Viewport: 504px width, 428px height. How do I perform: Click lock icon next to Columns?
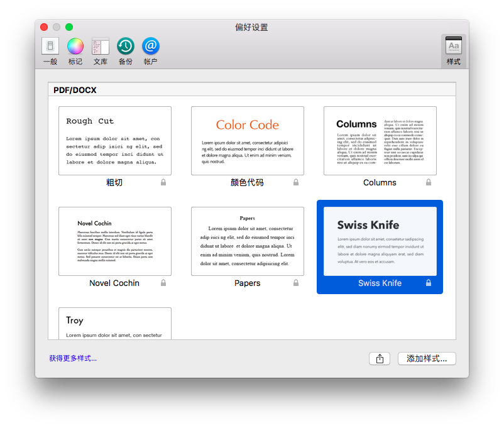[429, 183]
